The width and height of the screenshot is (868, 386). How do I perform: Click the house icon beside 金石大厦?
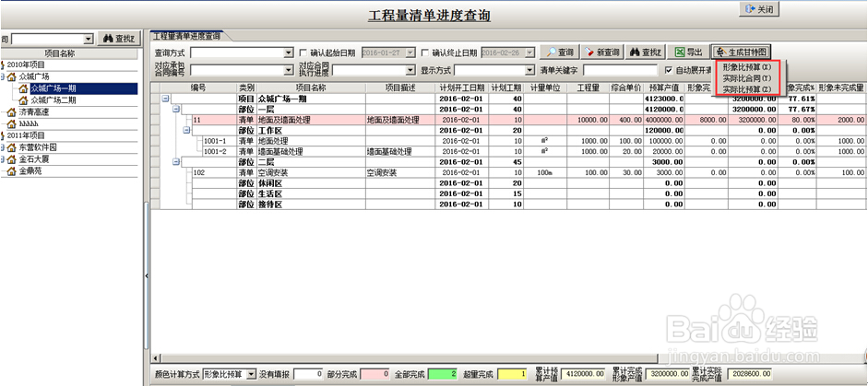(12, 159)
